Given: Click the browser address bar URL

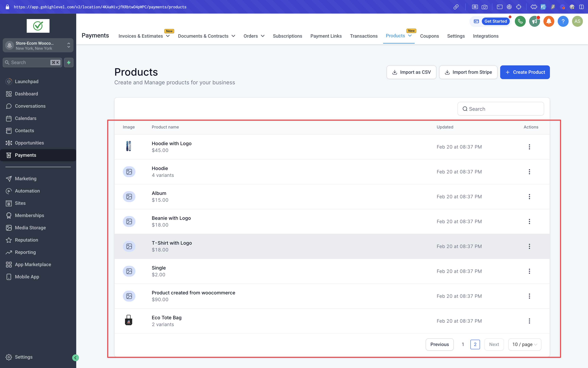Looking at the screenshot, I should coord(100,7).
